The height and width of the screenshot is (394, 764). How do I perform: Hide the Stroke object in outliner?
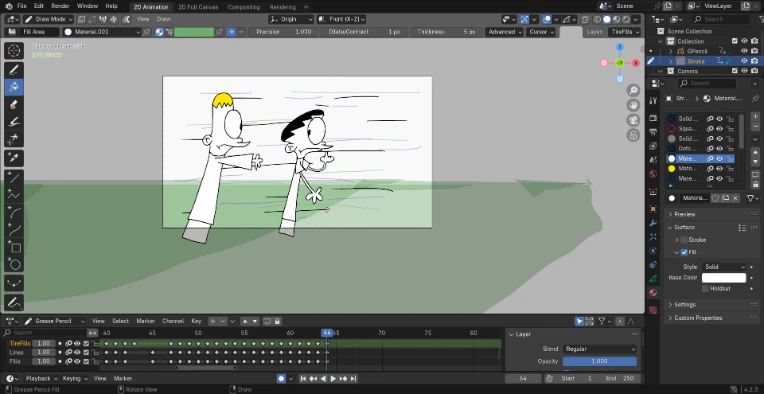pyautogui.click(x=744, y=61)
